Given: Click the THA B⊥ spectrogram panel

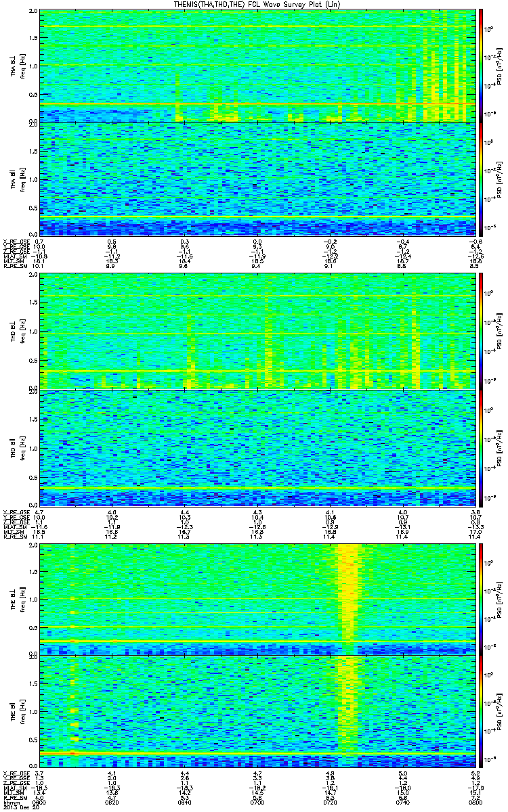Looking at the screenshot, I should pyautogui.click(x=257, y=66).
